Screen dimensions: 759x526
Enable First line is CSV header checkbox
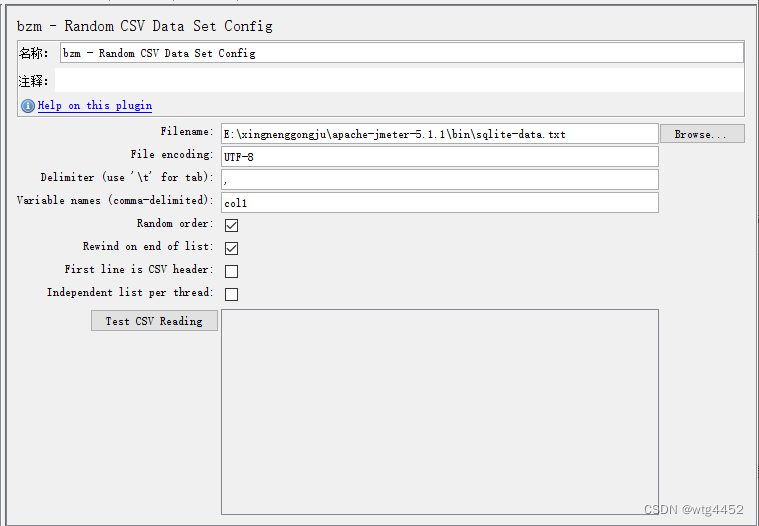(231, 271)
